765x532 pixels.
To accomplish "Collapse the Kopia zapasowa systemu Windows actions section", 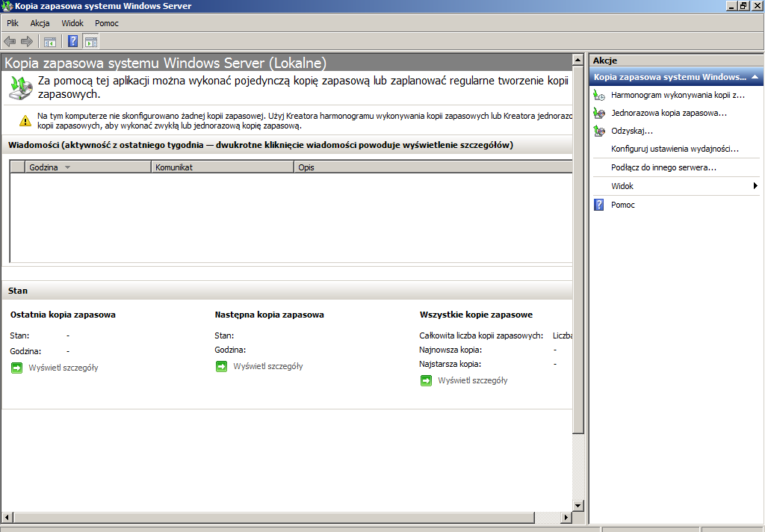I will [755, 77].
